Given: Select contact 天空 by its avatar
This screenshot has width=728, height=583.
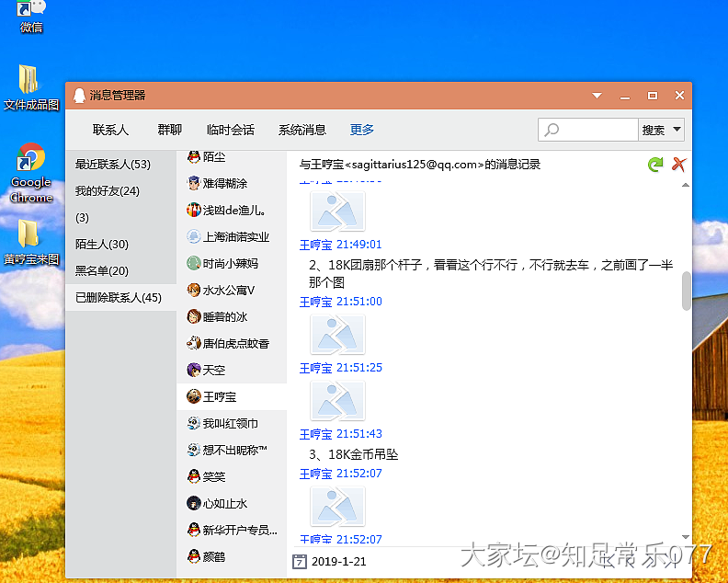Looking at the screenshot, I should [x=194, y=370].
